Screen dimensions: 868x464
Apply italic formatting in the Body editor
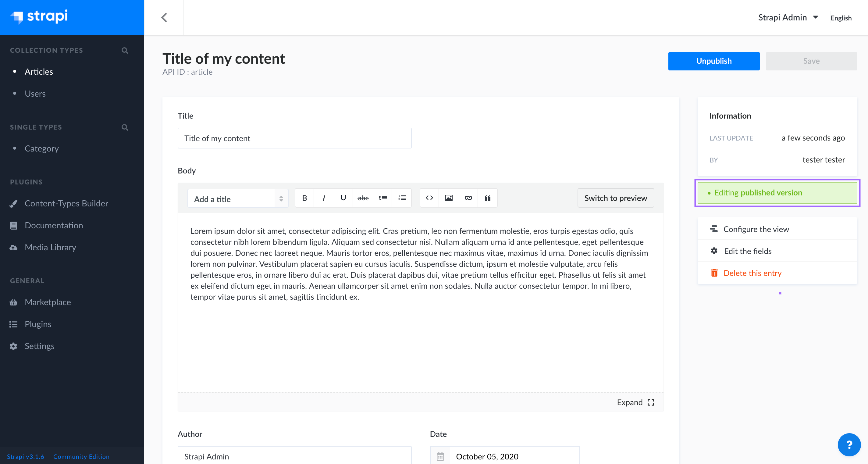(x=323, y=198)
